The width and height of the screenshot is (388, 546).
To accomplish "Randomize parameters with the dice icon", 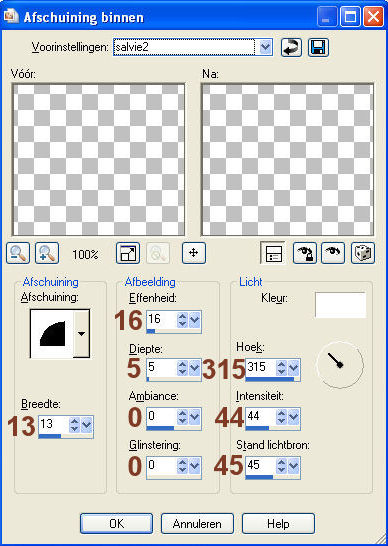I will (363, 253).
